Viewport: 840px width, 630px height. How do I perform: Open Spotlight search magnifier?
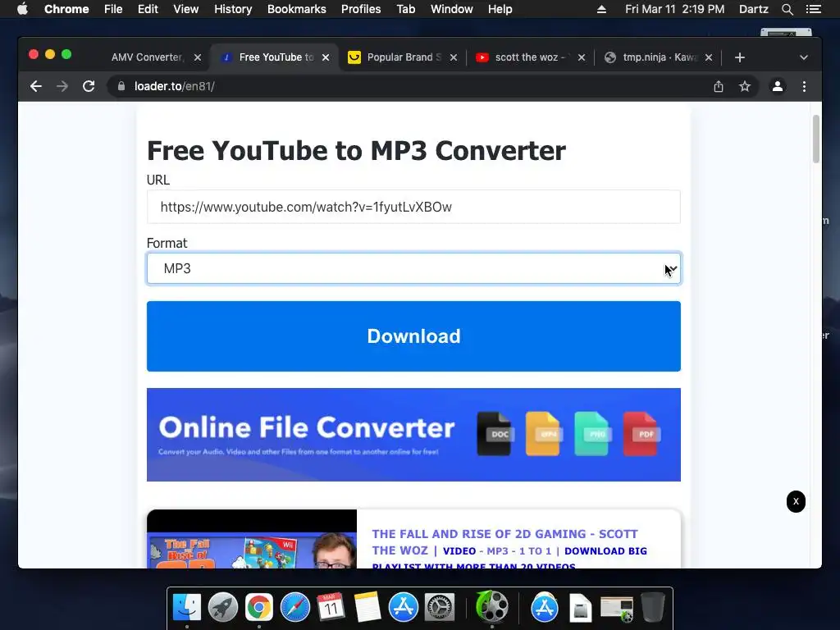click(x=787, y=9)
